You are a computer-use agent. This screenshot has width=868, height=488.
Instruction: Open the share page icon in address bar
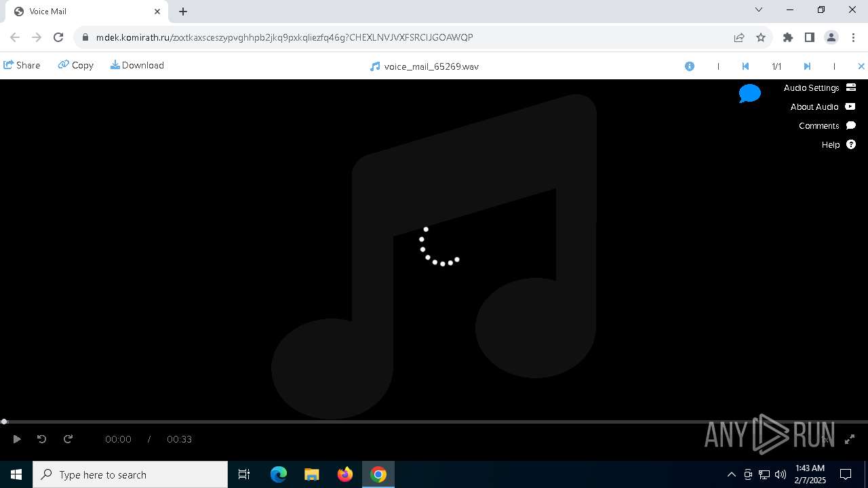click(739, 37)
